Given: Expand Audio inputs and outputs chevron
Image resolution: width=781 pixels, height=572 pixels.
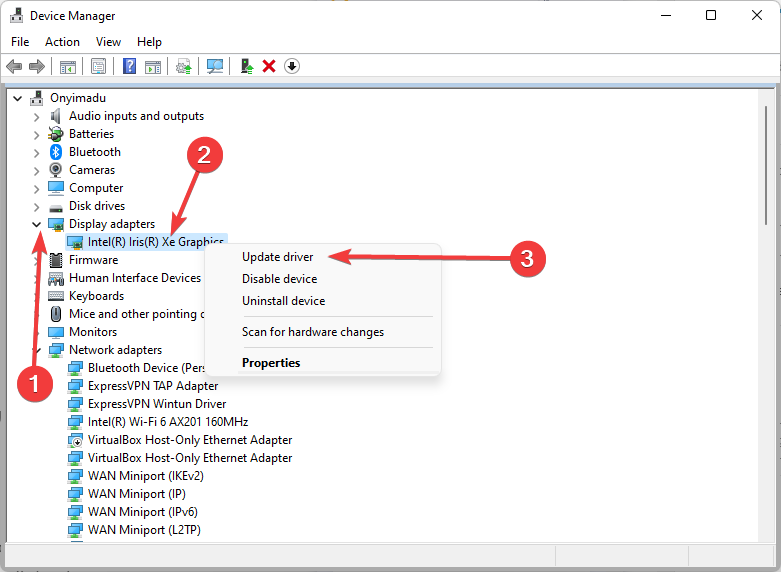Looking at the screenshot, I should 36,117.
